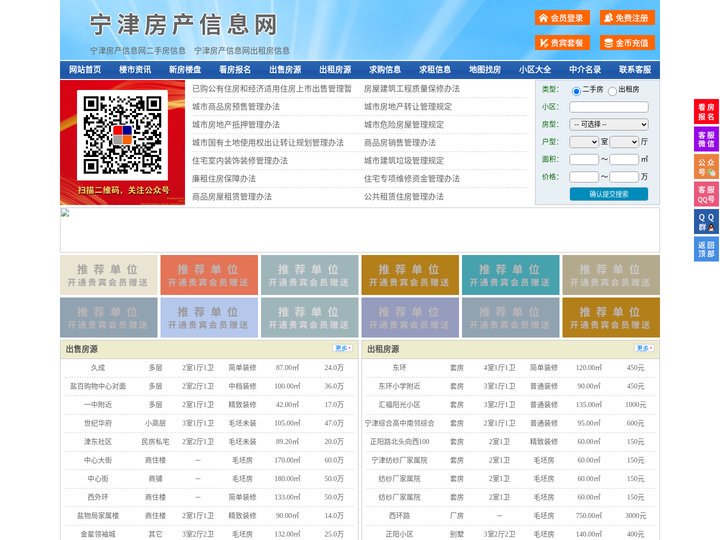Image resolution: width=720 pixels, height=540 pixels.
Task: Open the 厅 hall count dropdown
Action: tap(624, 142)
